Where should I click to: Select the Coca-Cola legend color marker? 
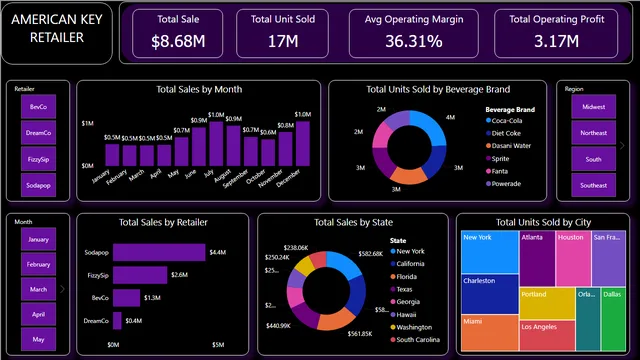pos(488,120)
